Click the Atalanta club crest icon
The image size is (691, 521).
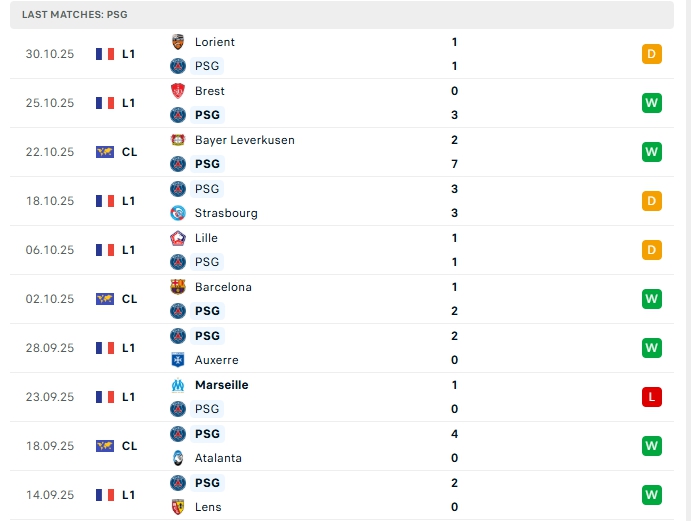(x=178, y=458)
